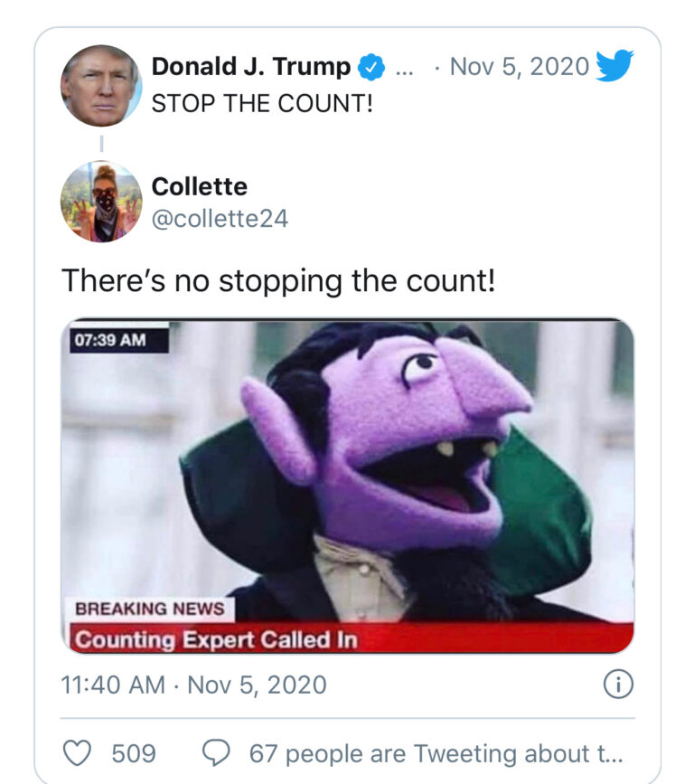
Task: Like the tweet with heart icon
Action: point(77,753)
